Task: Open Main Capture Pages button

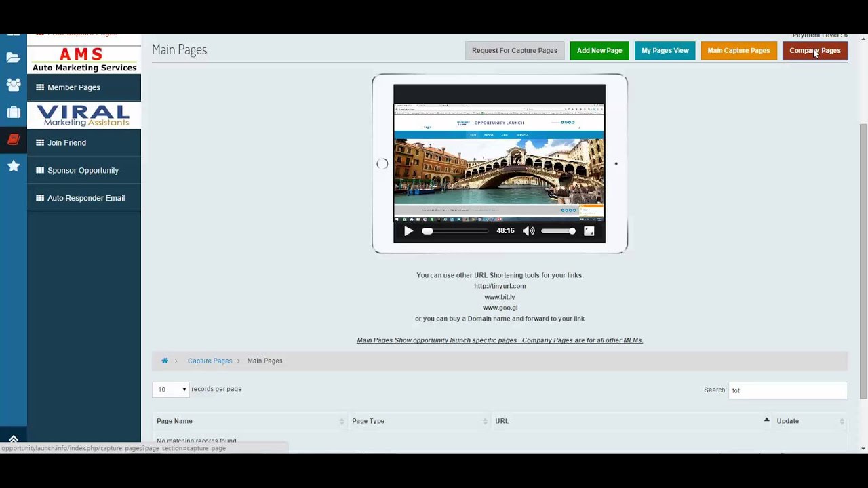Action: (x=738, y=51)
